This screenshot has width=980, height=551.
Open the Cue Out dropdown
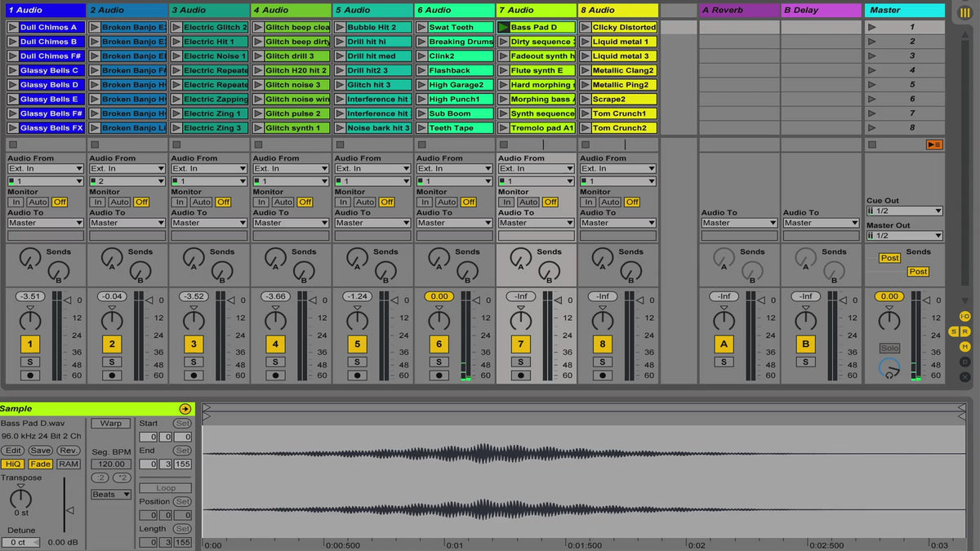pos(904,211)
